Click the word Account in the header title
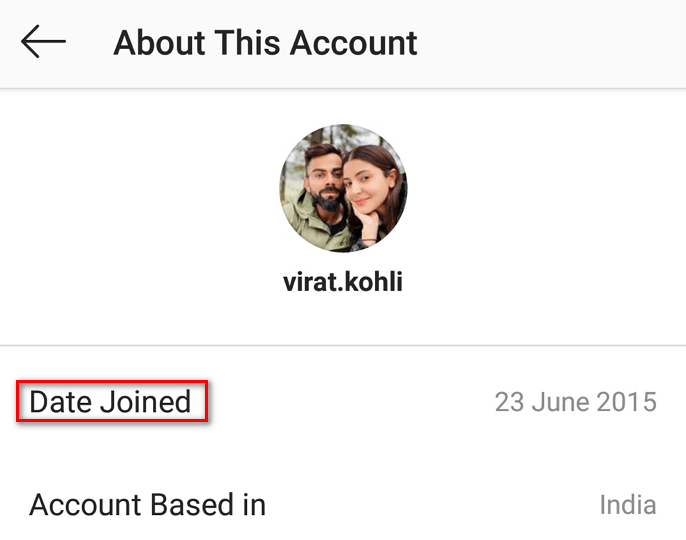Viewport: 686px width, 540px height. pos(354,43)
